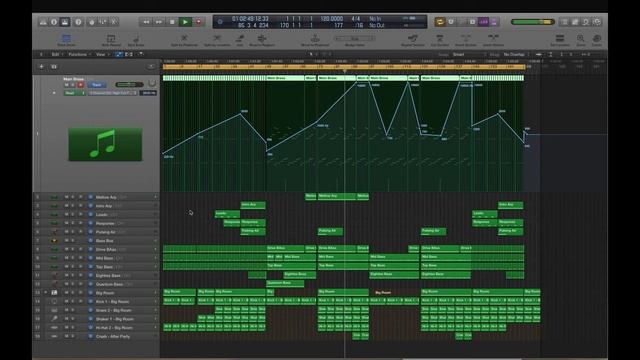This screenshot has height=360, width=640.
Task: Open the Smart Controls knob icon
Action: [x=92, y=22]
